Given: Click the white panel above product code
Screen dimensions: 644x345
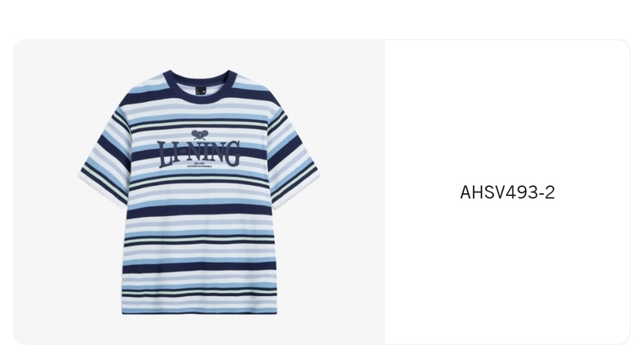Looking at the screenshot, I should (507, 111).
